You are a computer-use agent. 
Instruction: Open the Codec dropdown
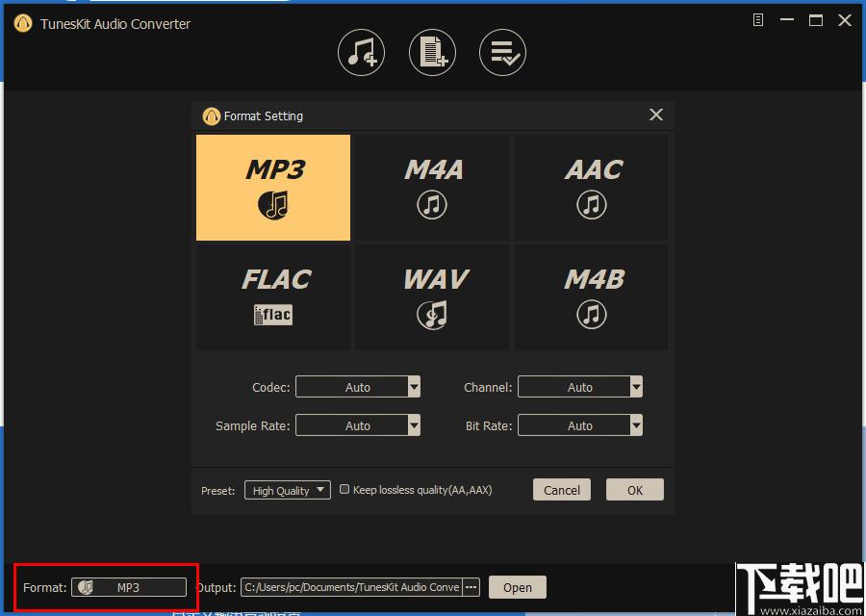pyautogui.click(x=358, y=387)
